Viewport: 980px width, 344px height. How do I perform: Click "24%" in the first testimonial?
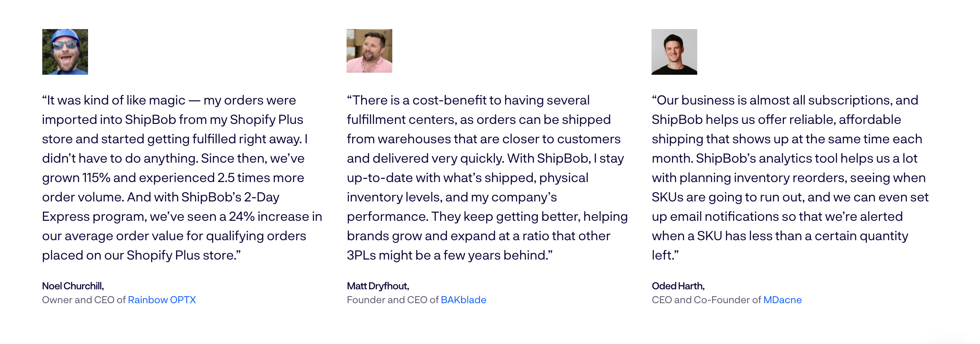pyautogui.click(x=242, y=217)
